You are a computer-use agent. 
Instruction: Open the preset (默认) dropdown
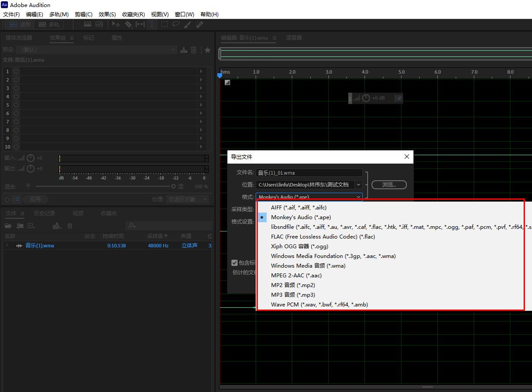click(x=96, y=50)
